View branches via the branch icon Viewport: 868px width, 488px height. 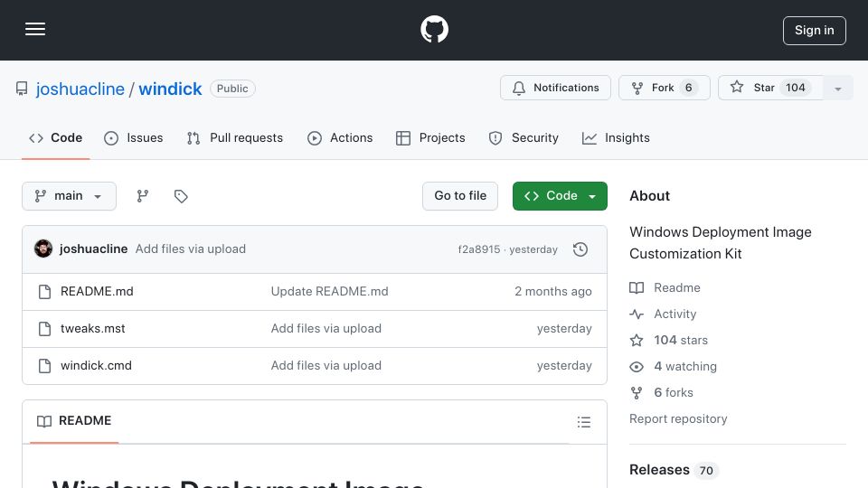tap(142, 196)
